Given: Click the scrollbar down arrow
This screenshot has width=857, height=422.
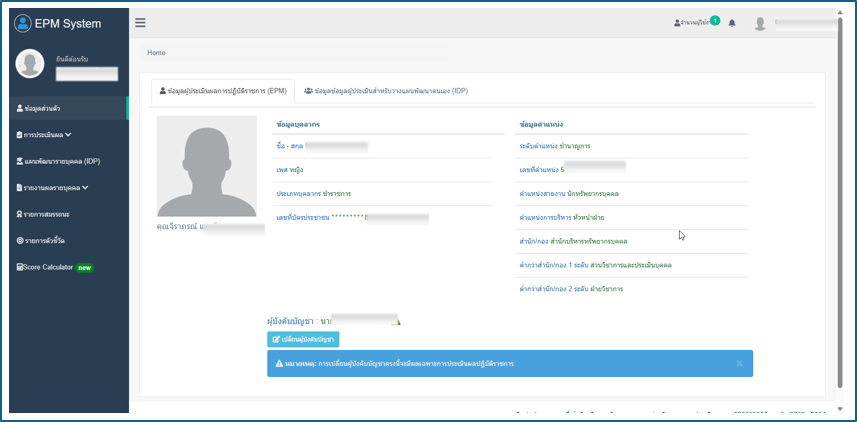Looking at the screenshot, I should pos(841,408).
